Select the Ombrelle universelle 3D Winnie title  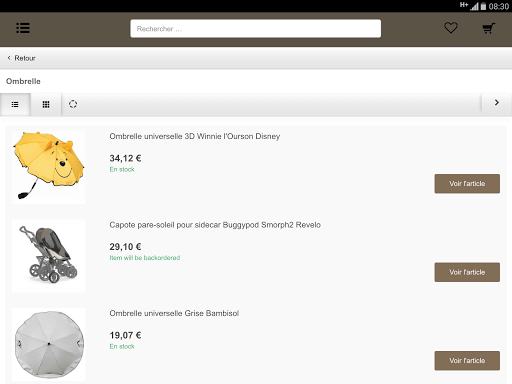coord(195,136)
